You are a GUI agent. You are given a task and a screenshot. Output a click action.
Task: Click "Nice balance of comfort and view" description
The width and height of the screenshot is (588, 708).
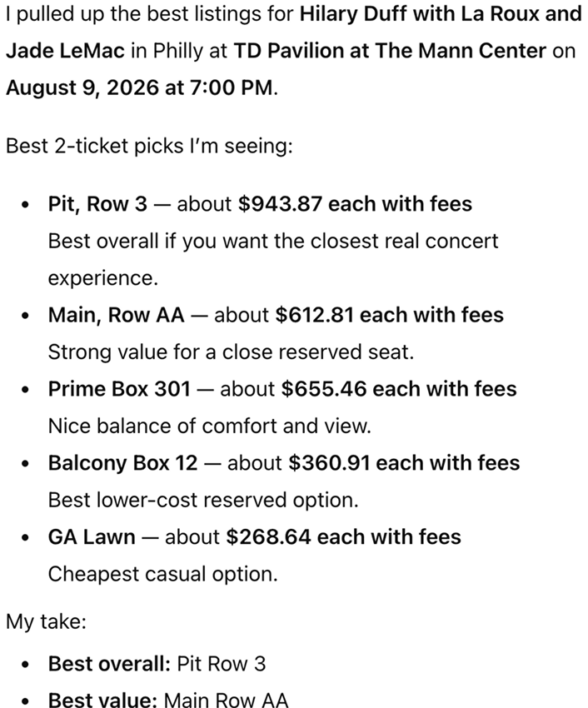(x=209, y=426)
